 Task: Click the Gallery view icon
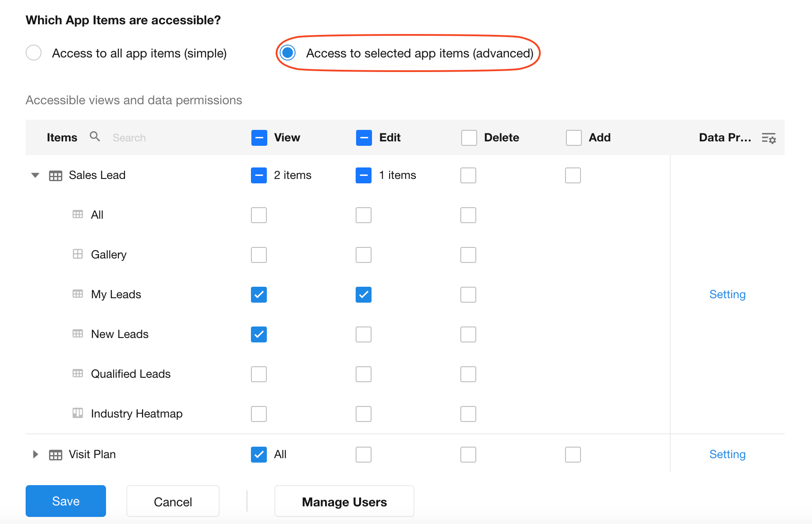click(x=78, y=254)
